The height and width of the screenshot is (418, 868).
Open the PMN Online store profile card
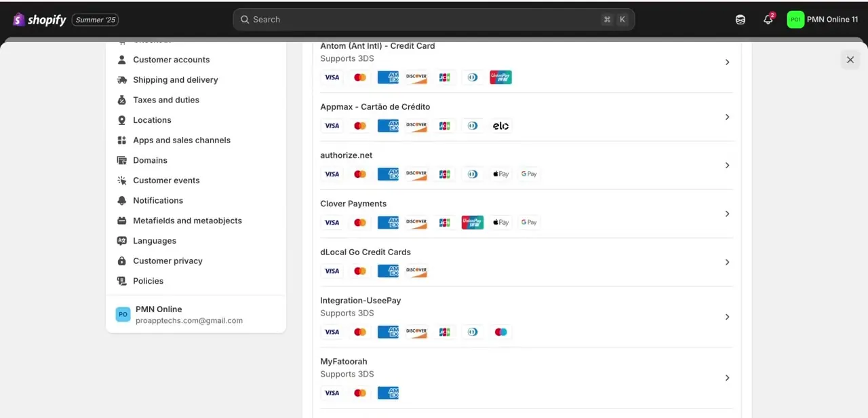196,315
